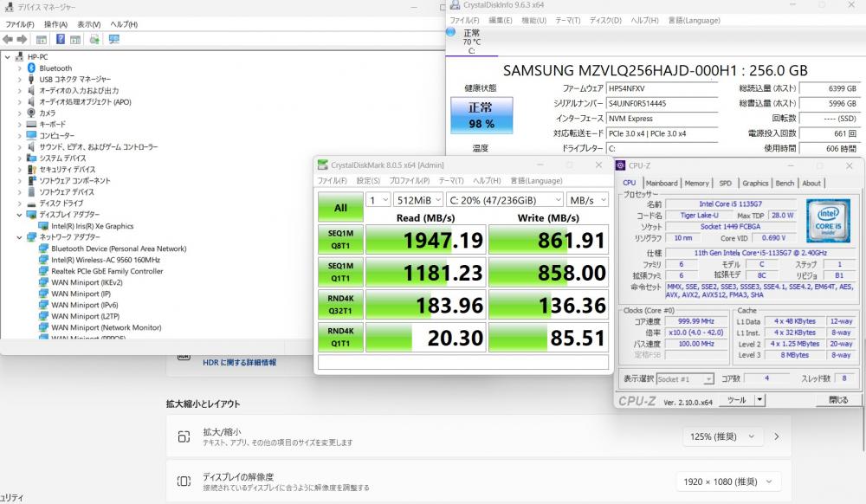
Task: Click the All benchmark button
Action: (x=340, y=208)
